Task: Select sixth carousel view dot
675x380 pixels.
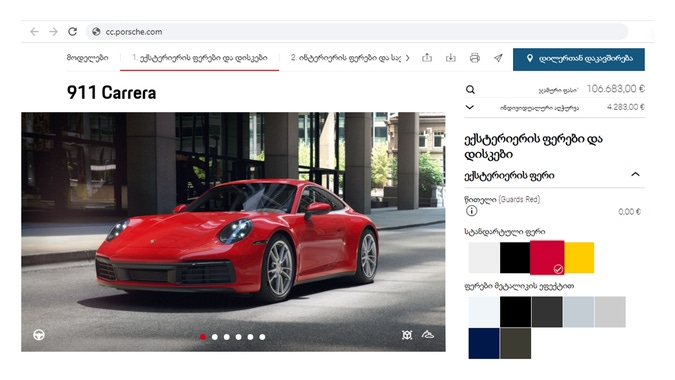Action: (x=262, y=337)
